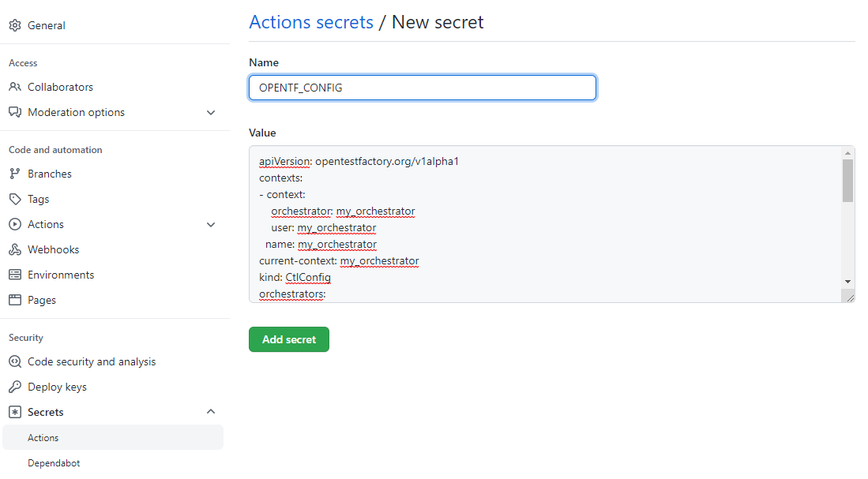Click the 'orchestrators:' line text
This screenshot has width=868, height=479.
pos(292,294)
